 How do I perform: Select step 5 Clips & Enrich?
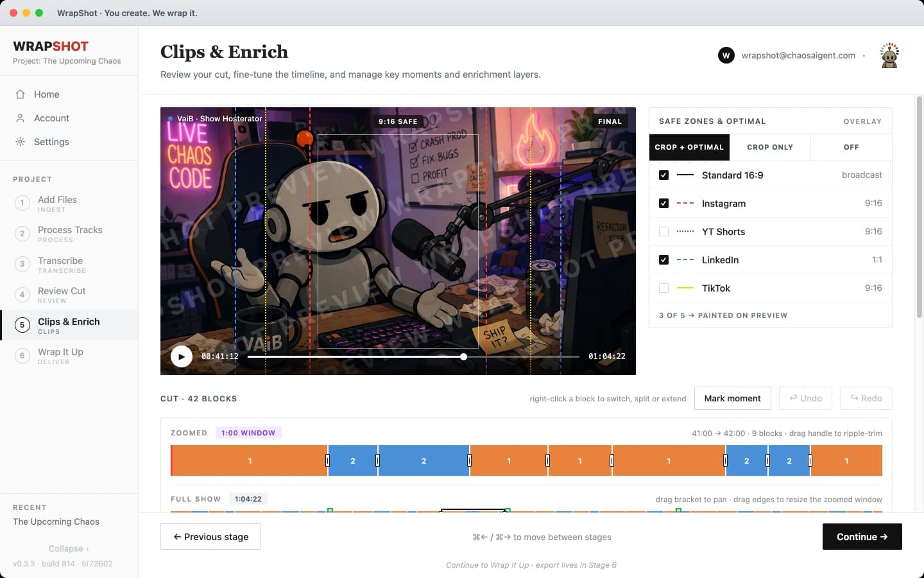(69, 326)
